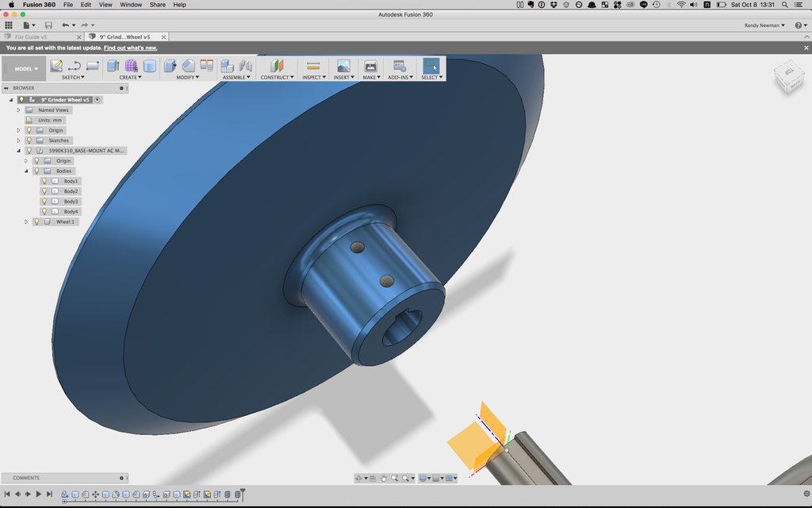Image resolution: width=812 pixels, height=508 pixels.
Task: Click the 3D Print icon under Make
Action: pyautogui.click(x=370, y=66)
